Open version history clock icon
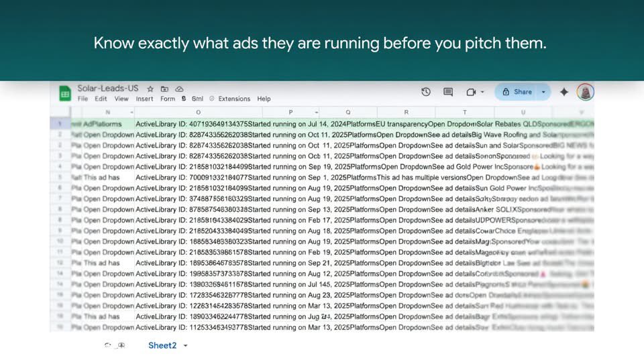 tap(426, 92)
